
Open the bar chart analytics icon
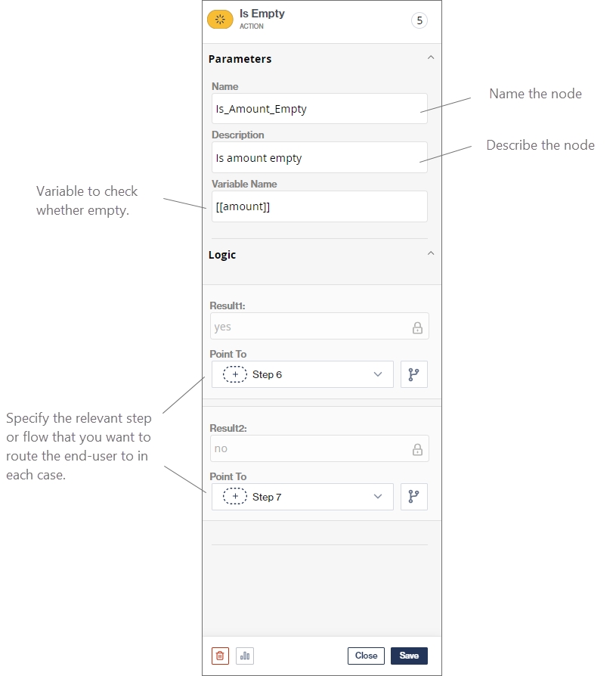point(245,656)
